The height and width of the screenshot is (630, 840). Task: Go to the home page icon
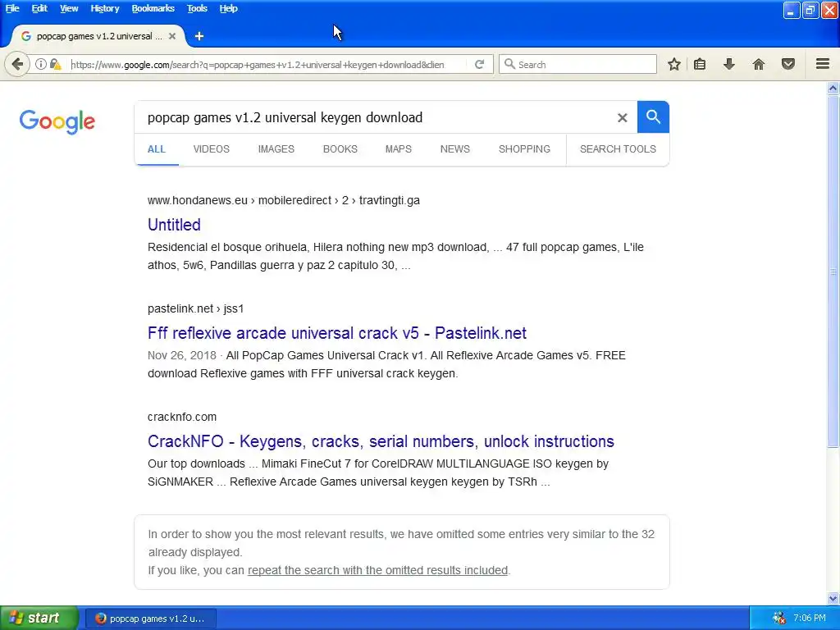pos(759,64)
